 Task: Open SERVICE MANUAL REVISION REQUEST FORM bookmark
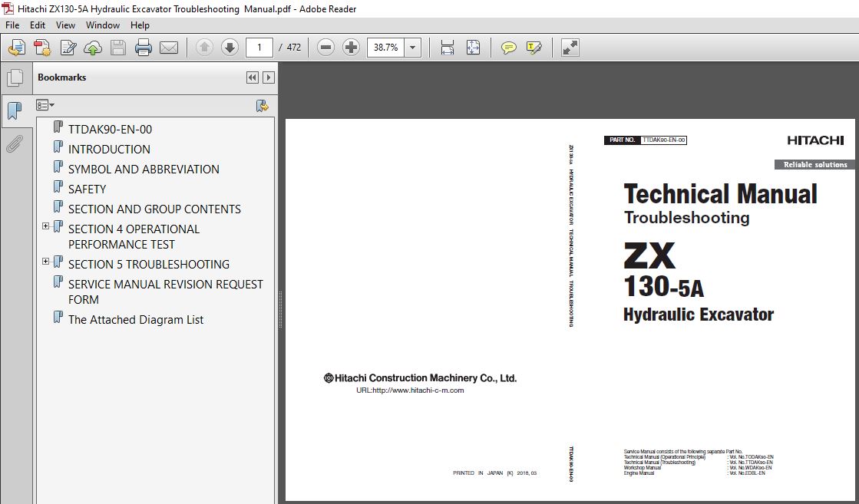tap(166, 292)
